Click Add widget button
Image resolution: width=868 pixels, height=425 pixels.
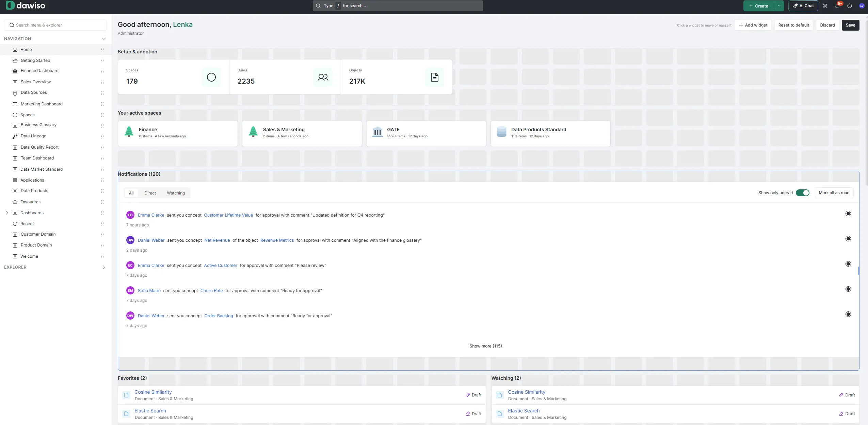(x=753, y=25)
